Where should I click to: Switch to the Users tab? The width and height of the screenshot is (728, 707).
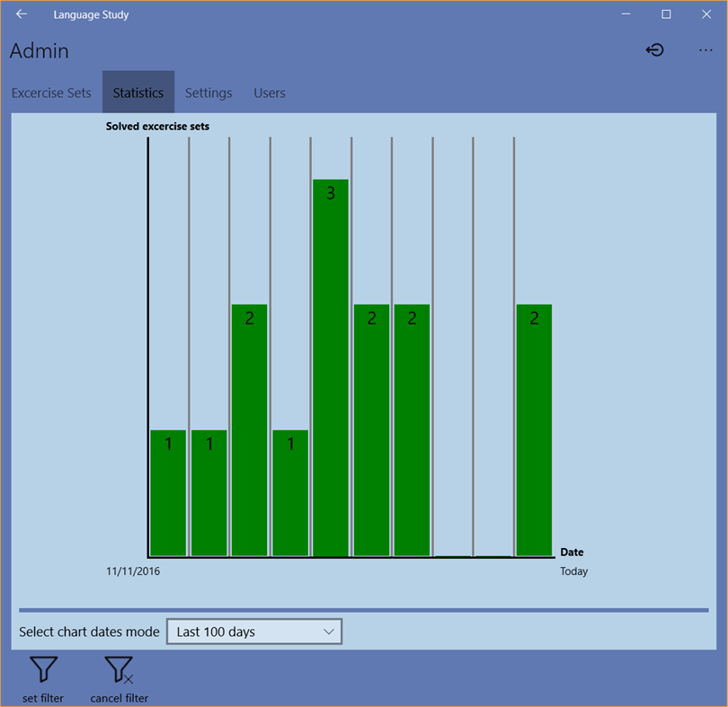[269, 93]
